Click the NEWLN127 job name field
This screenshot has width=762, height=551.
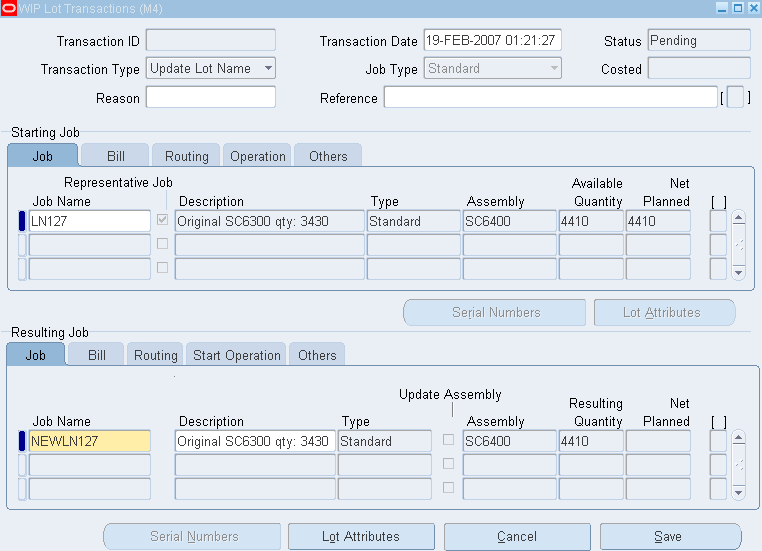tap(90, 441)
